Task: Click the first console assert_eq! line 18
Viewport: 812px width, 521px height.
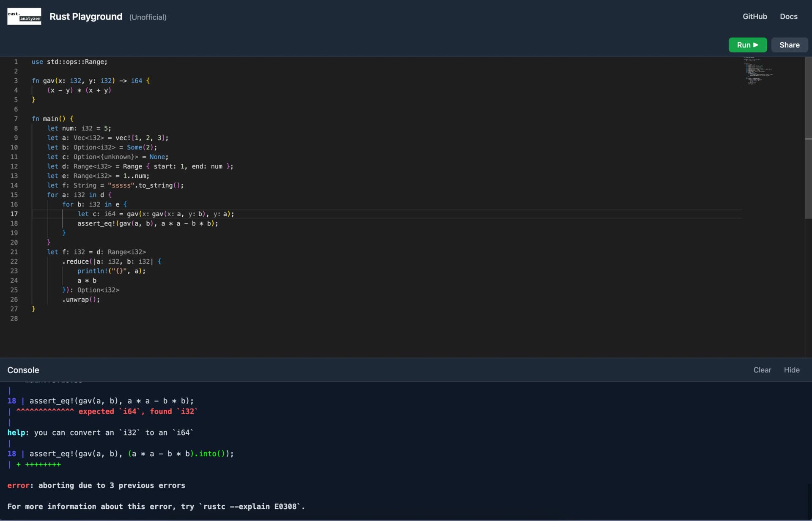Action: (101, 401)
